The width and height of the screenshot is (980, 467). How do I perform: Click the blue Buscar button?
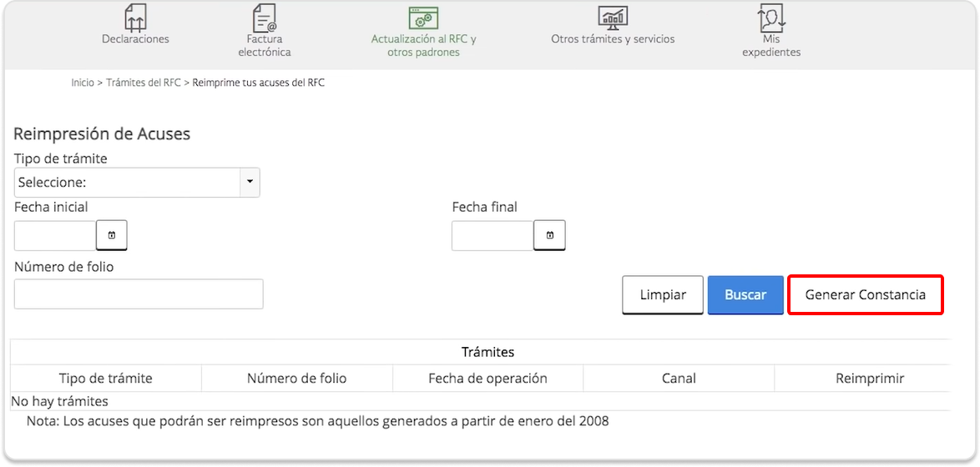coord(745,295)
